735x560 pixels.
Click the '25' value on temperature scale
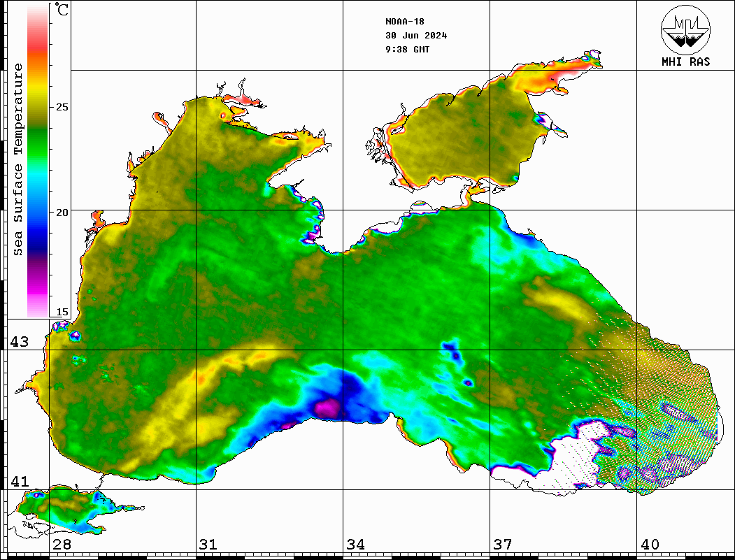coord(62,107)
